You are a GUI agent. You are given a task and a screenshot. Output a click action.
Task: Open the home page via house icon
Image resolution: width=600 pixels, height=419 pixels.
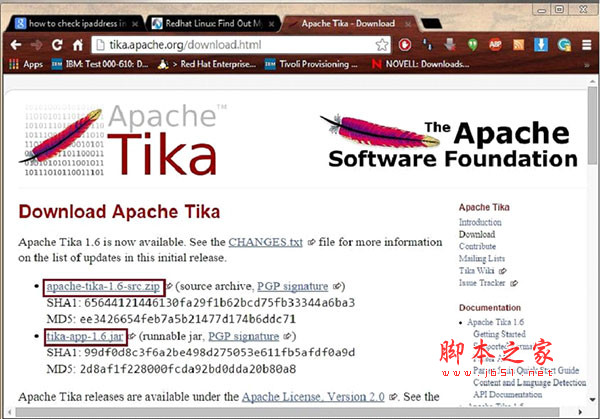78,45
